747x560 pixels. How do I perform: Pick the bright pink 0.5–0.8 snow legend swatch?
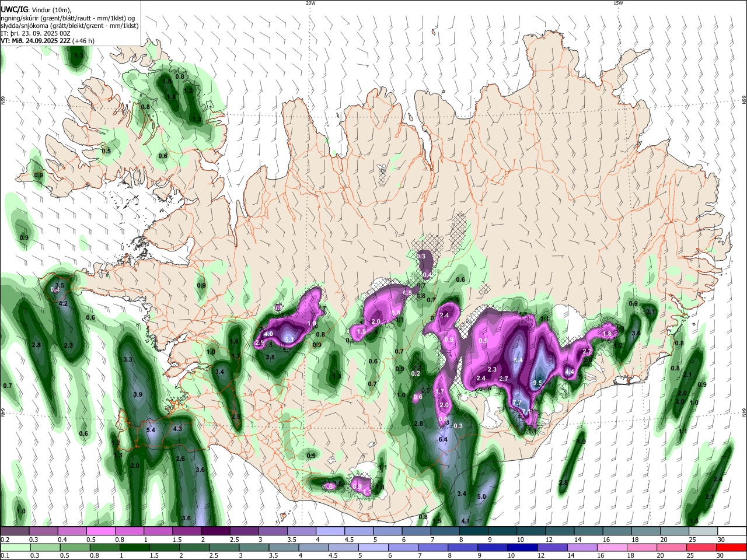tap(100, 531)
